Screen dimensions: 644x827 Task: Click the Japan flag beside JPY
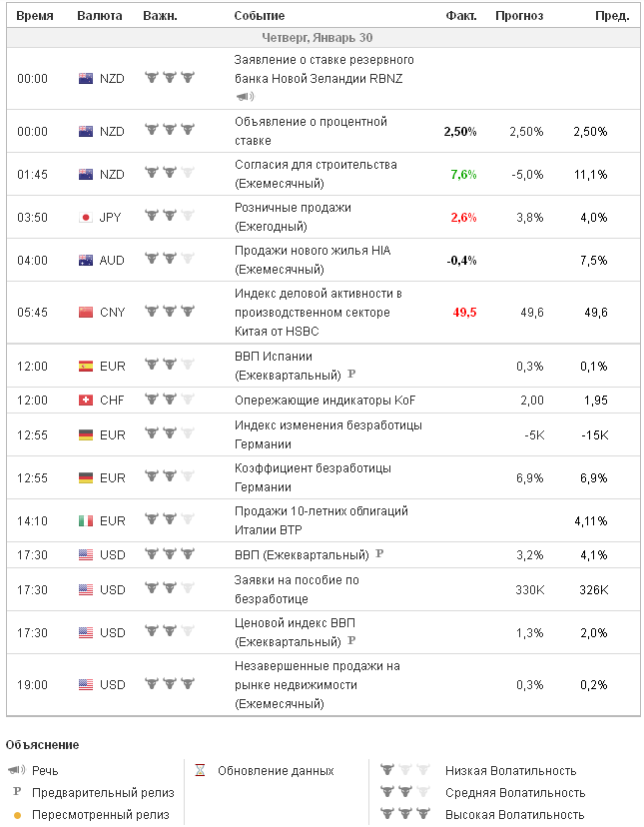[x=86, y=217]
